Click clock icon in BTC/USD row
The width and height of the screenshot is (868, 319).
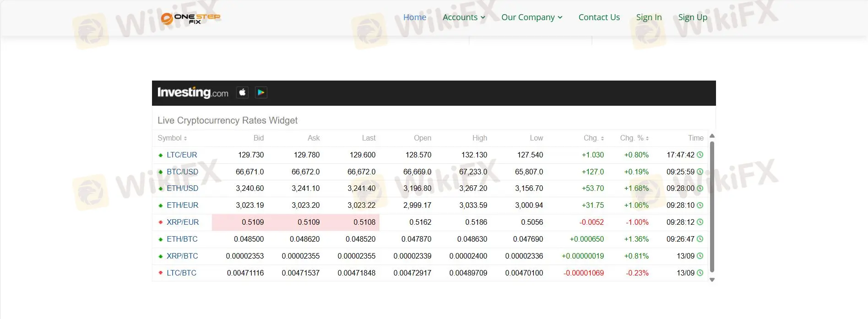point(700,172)
